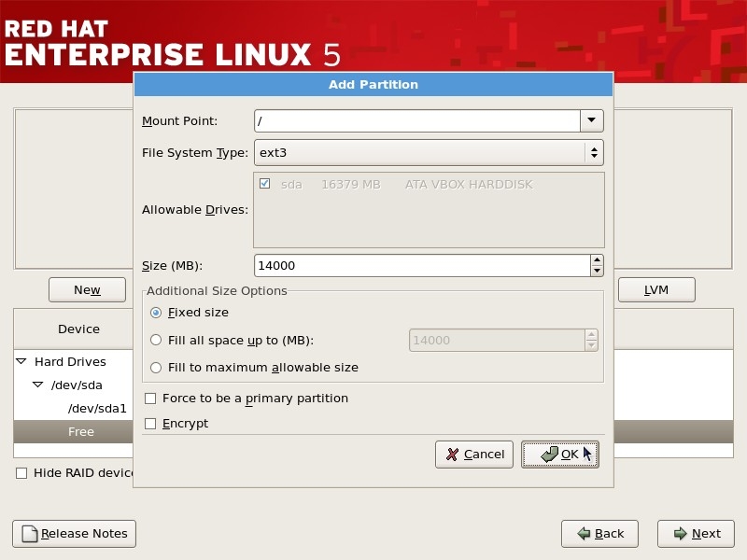747x560 pixels.
Task: Click the Release Notes document icon
Action: point(30,534)
